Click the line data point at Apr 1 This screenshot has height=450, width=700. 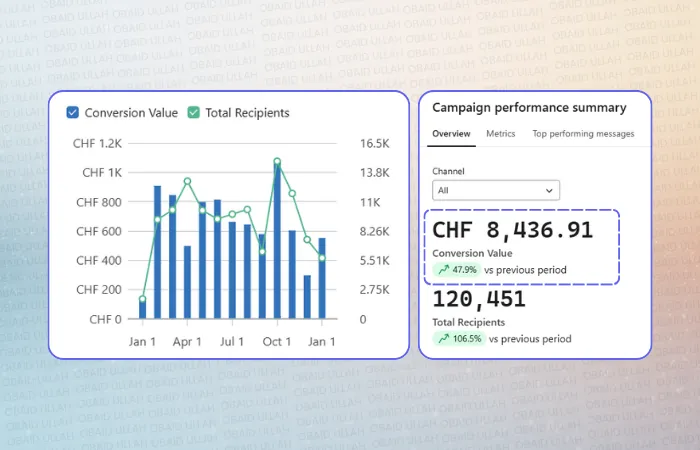coord(188,181)
